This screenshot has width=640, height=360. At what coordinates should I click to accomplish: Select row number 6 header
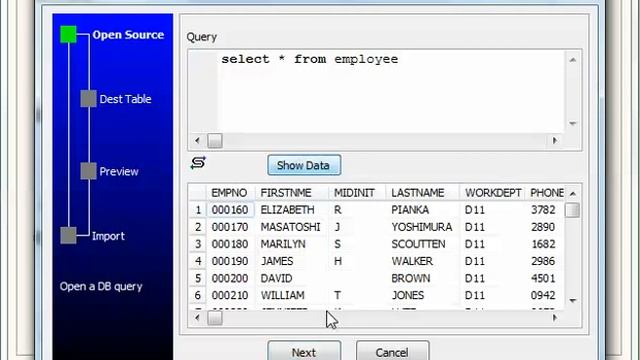(198, 295)
